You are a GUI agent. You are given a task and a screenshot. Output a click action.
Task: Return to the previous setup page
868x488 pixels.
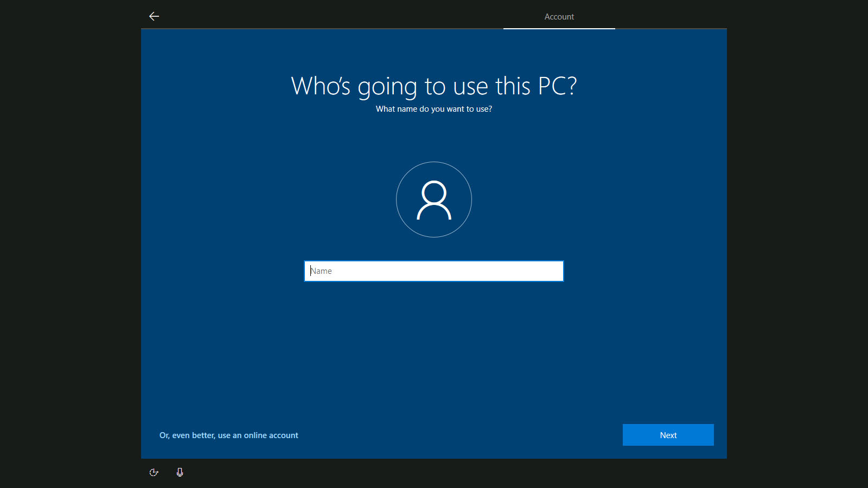pyautogui.click(x=154, y=16)
